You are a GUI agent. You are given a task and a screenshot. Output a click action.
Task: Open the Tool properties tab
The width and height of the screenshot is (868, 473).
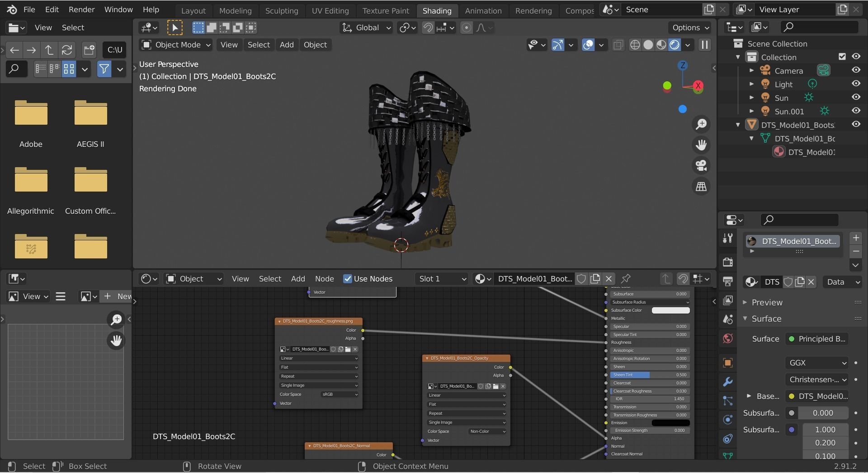pyautogui.click(x=727, y=239)
